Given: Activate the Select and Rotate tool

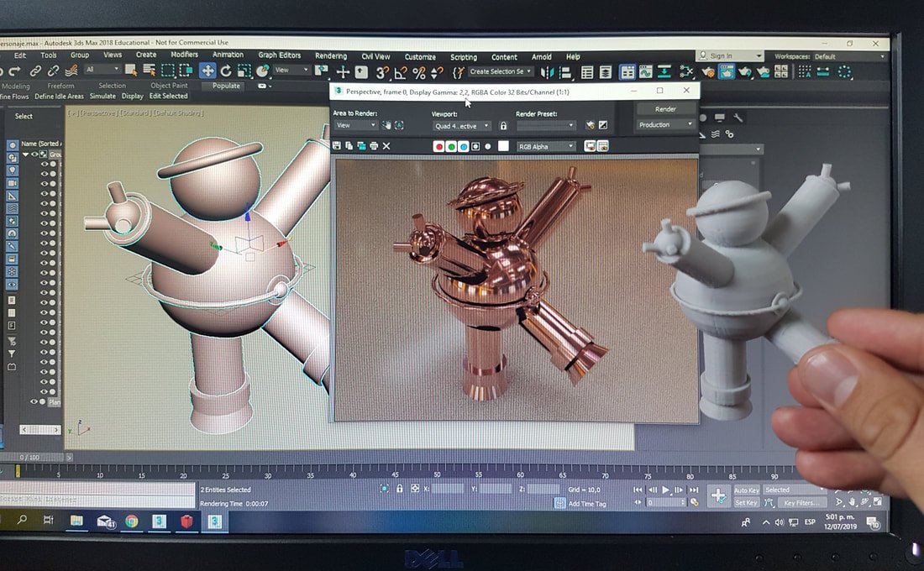Looking at the screenshot, I should pyautogui.click(x=226, y=71).
